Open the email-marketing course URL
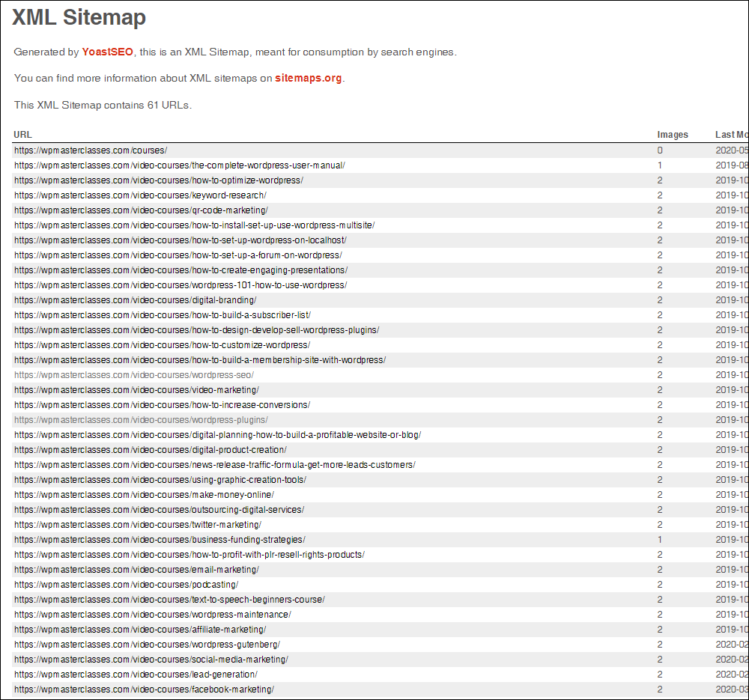This screenshot has height=700, width=749. 136,570
